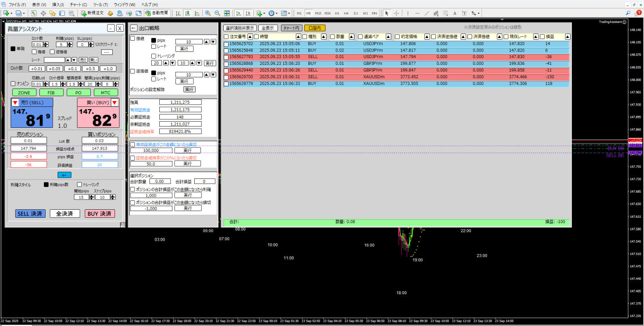This screenshot has height=326, width=644.
Task: Open the ツール (T) menu
Action: [100, 4]
